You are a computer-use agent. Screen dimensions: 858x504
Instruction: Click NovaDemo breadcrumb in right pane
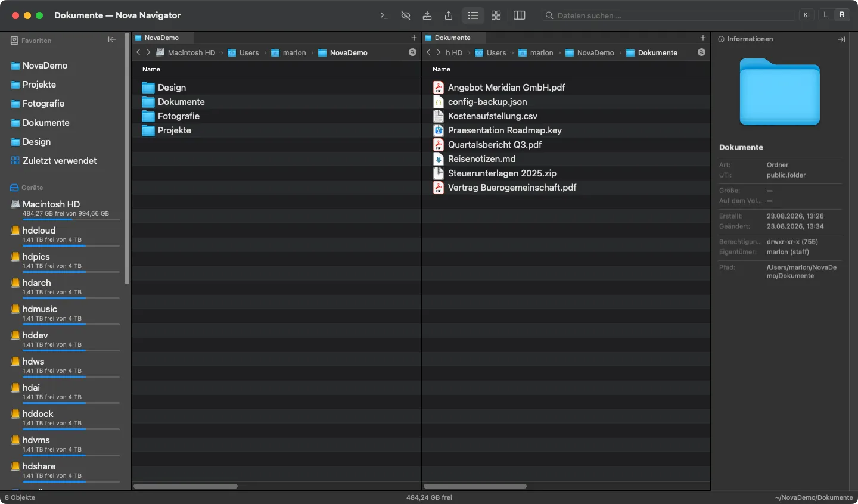tap(589, 52)
